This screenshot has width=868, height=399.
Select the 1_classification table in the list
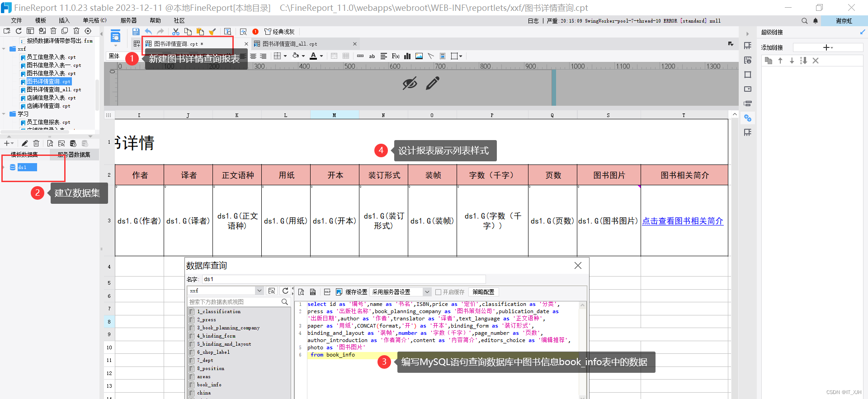click(x=219, y=311)
